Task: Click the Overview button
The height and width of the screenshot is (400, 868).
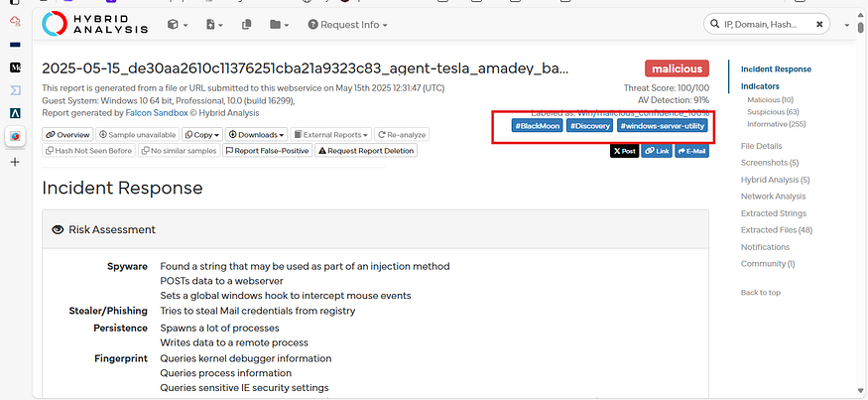Action: 67,135
